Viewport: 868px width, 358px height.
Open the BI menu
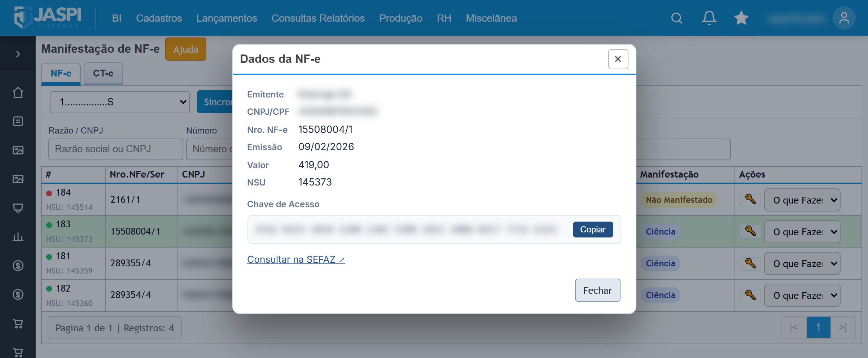117,18
